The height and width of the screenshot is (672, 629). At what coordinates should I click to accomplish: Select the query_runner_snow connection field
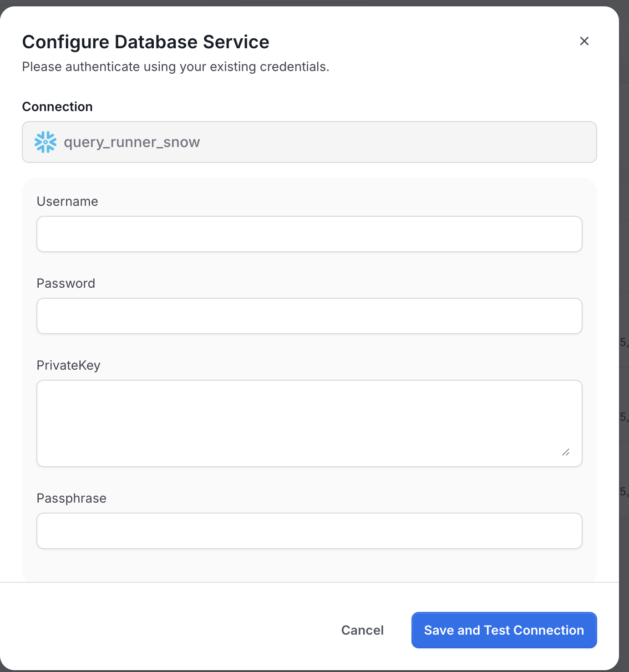(x=309, y=142)
